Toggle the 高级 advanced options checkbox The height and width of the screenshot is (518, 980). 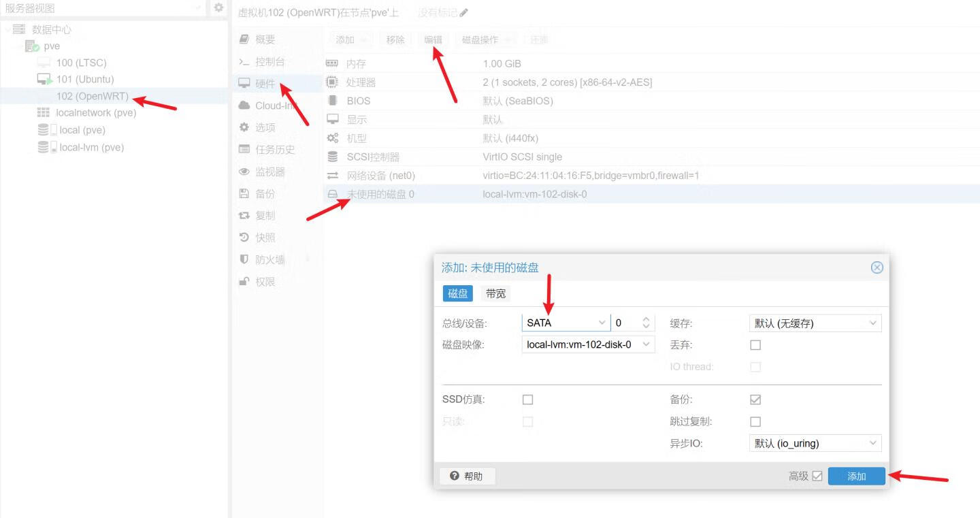[x=817, y=476]
